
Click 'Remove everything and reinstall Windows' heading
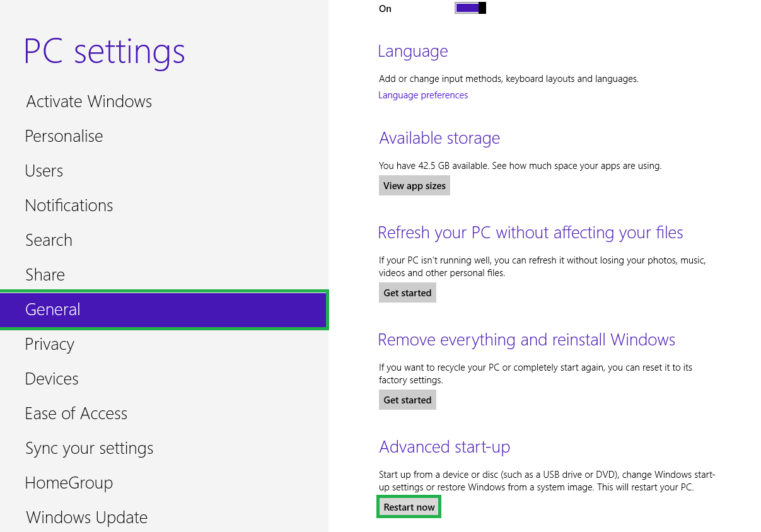click(x=526, y=340)
